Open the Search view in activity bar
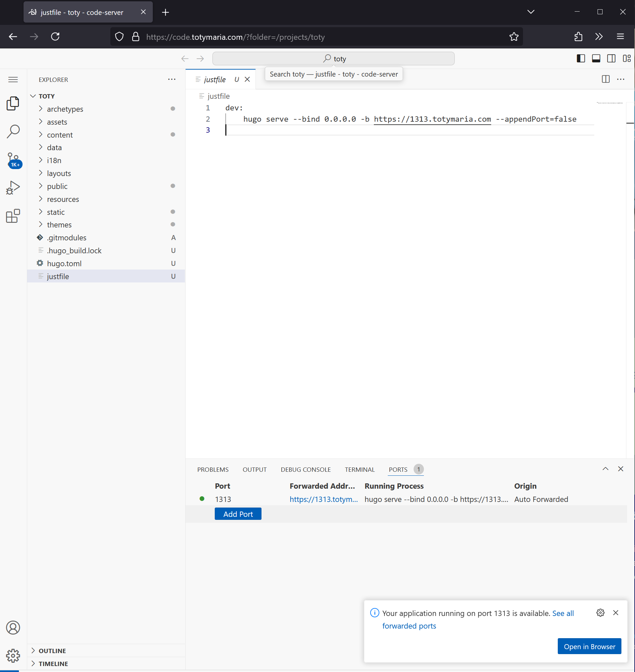Screen dimensions: 635x672 tap(13, 131)
